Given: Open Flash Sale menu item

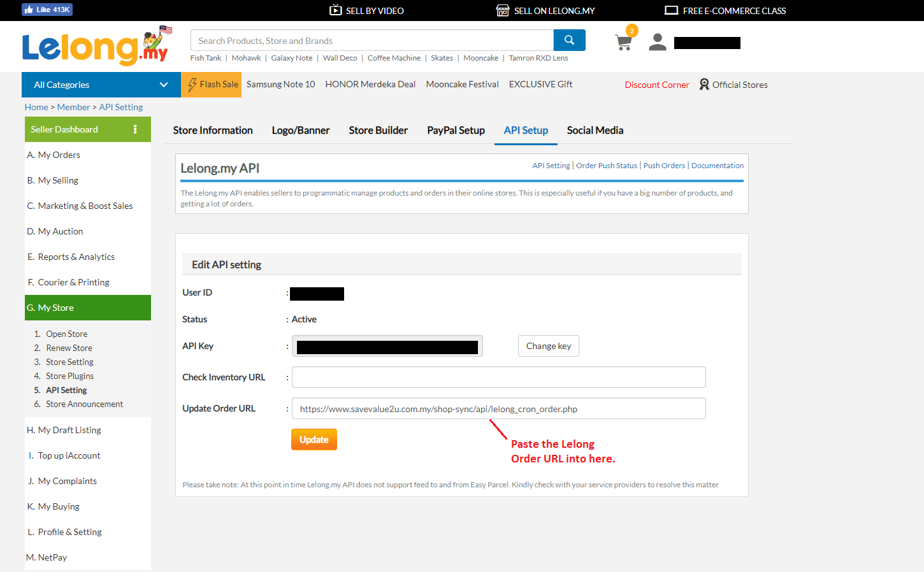Looking at the screenshot, I should pyautogui.click(x=212, y=85).
